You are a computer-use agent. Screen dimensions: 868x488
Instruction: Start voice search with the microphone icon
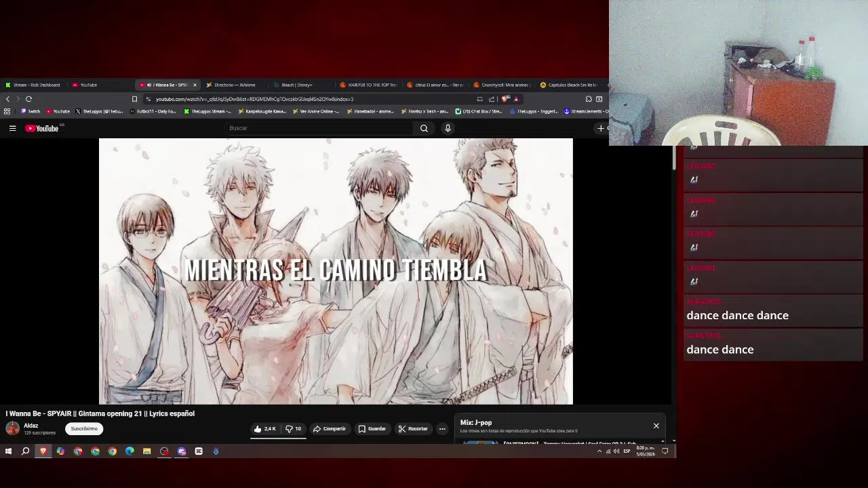tap(448, 128)
